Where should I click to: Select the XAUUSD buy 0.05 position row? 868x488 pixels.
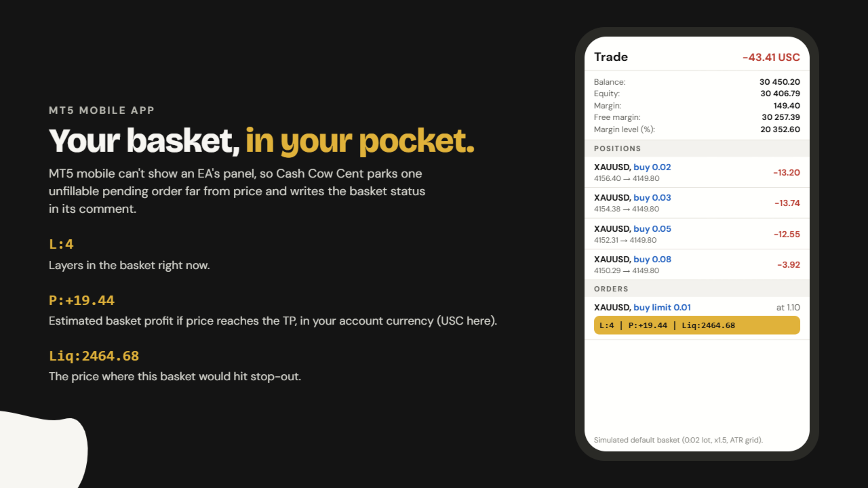click(x=697, y=234)
